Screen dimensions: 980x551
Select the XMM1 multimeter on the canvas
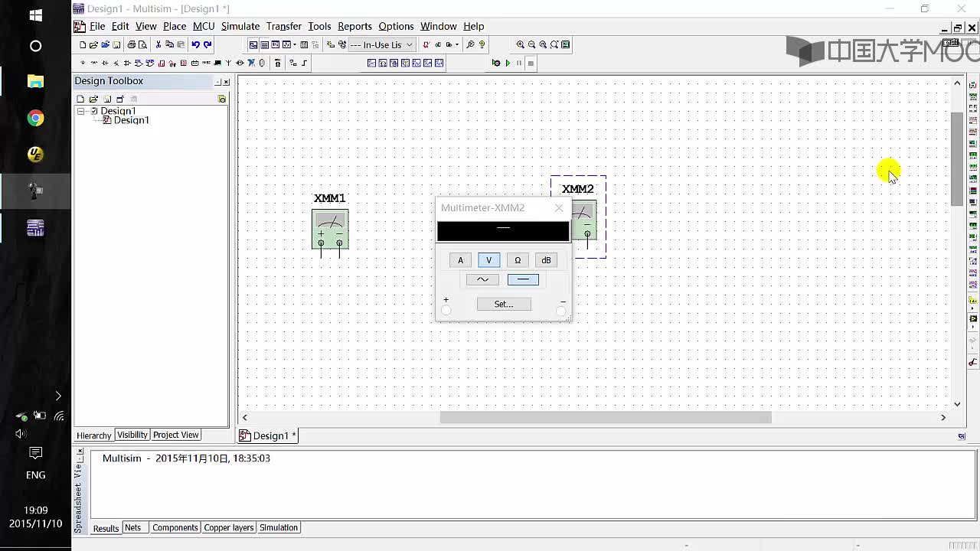(330, 229)
